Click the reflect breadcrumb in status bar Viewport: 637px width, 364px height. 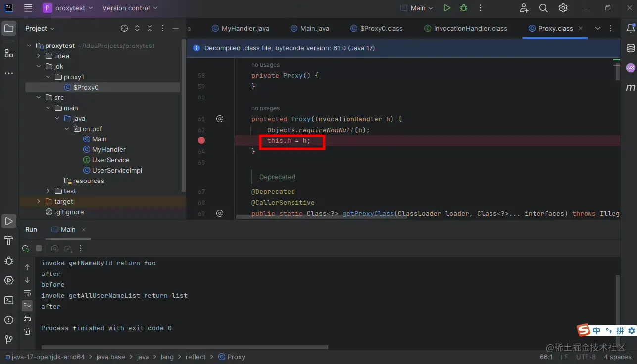(196, 357)
